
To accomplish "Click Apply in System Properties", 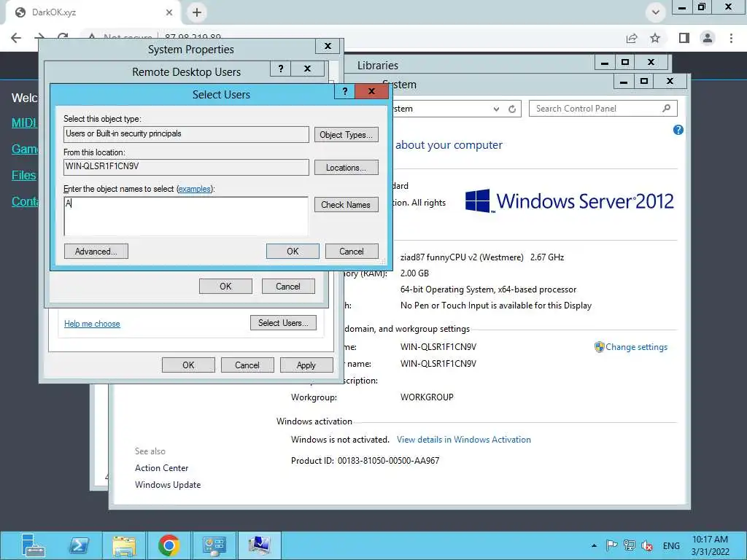I will (x=306, y=365).
